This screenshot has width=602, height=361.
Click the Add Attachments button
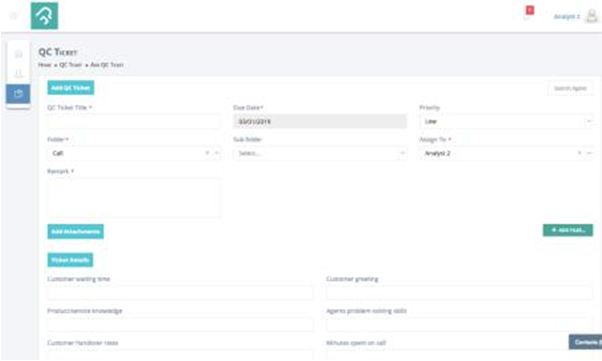(76, 232)
